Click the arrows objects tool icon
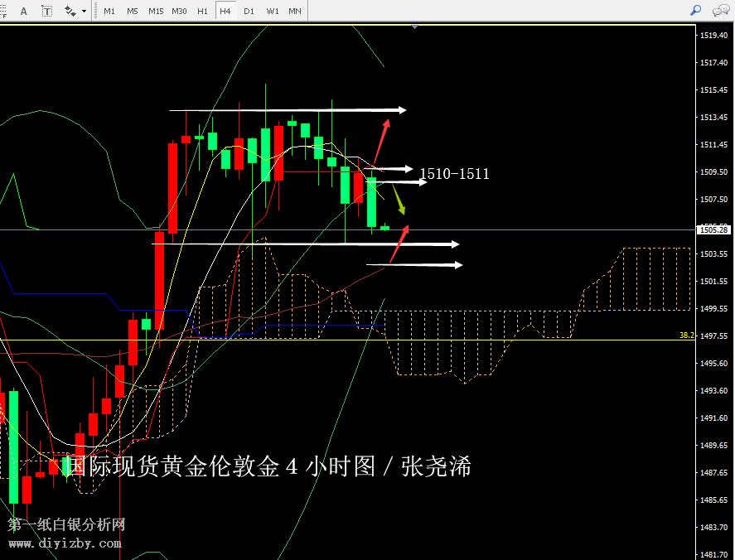Image resolution: width=735 pixels, height=560 pixels. (70, 11)
